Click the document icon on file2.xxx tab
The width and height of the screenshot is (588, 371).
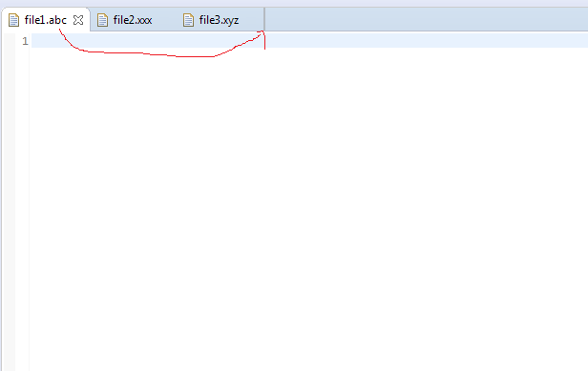click(102, 20)
